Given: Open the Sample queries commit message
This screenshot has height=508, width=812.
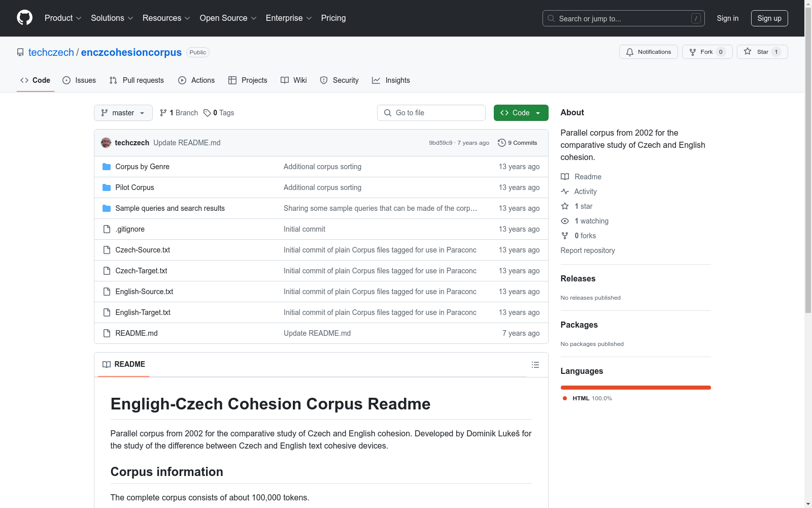Looking at the screenshot, I should pyautogui.click(x=380, y=208).
